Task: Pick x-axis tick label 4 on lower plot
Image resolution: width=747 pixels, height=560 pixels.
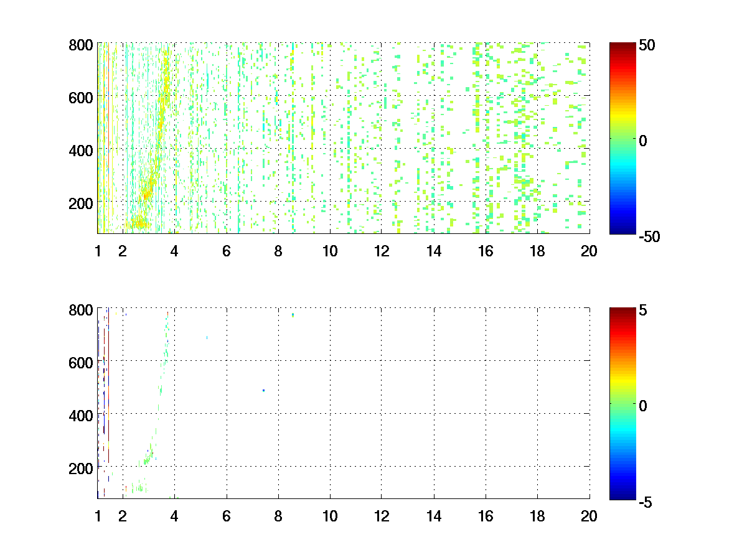Action: (x=174, y=516)
